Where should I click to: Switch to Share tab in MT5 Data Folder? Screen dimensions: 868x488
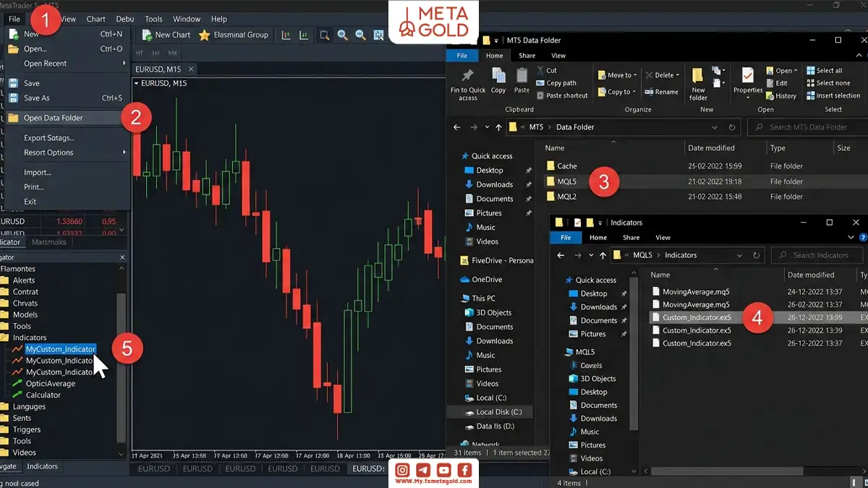(527, 56)
